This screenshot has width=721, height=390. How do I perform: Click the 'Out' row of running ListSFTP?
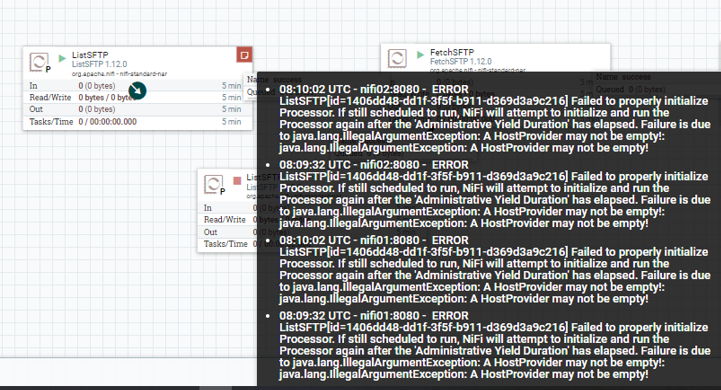137,109
